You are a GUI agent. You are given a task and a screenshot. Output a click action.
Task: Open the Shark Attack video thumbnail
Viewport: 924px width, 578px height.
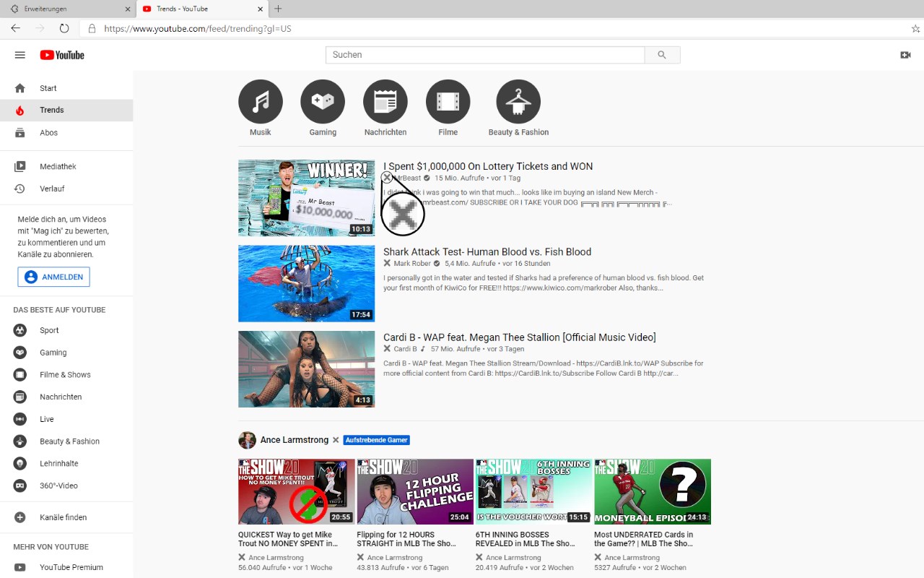pos(307,283)
